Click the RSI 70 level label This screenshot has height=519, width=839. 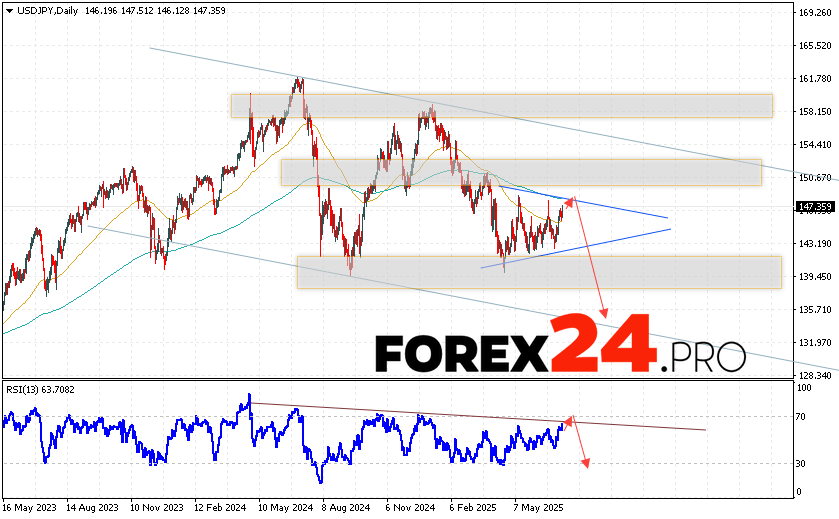[803, 416]
